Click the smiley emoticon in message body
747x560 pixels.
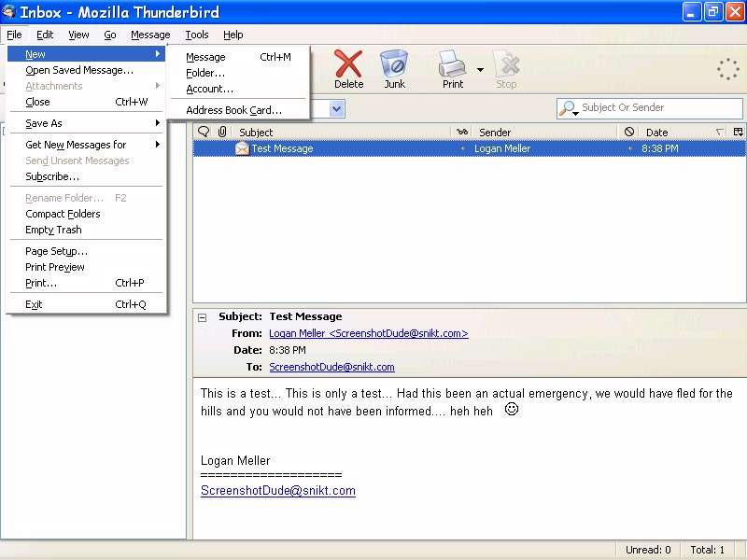click(511, 409)
